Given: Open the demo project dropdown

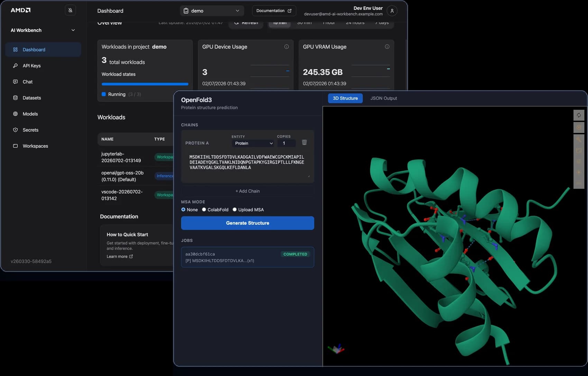Looking at the screenshot, I should pyautogui.click(x=212, y=11).
